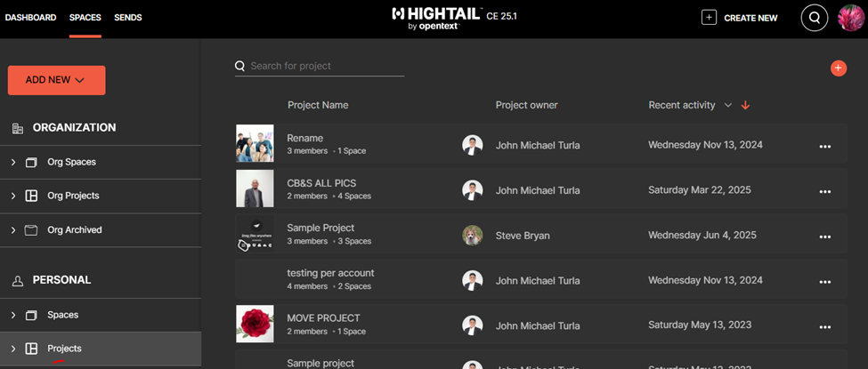Viewport: 868px width, 369px height.
Task: Open the three-dot menu for Sample Project row
Action: (824, 237)
